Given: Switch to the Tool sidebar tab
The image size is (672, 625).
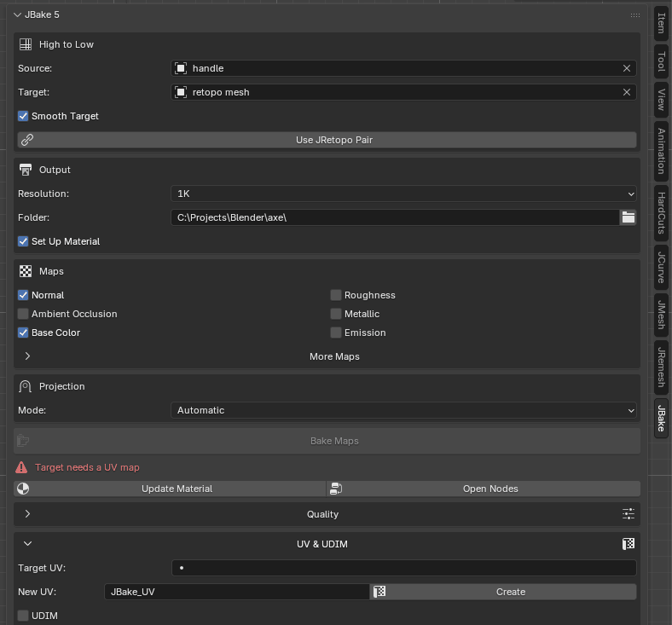Looking at the screenshot, I should 661,61.
